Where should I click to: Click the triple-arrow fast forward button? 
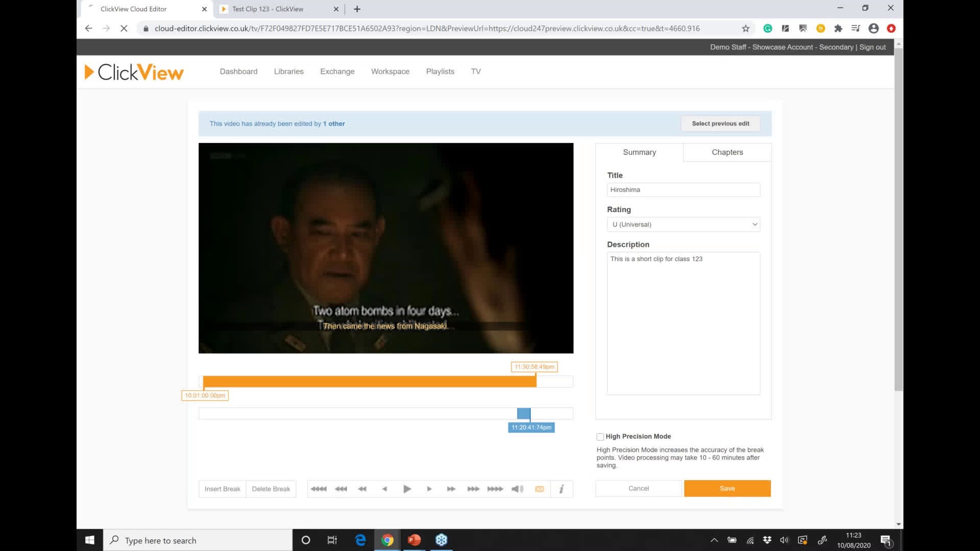[x=473, y=489]
